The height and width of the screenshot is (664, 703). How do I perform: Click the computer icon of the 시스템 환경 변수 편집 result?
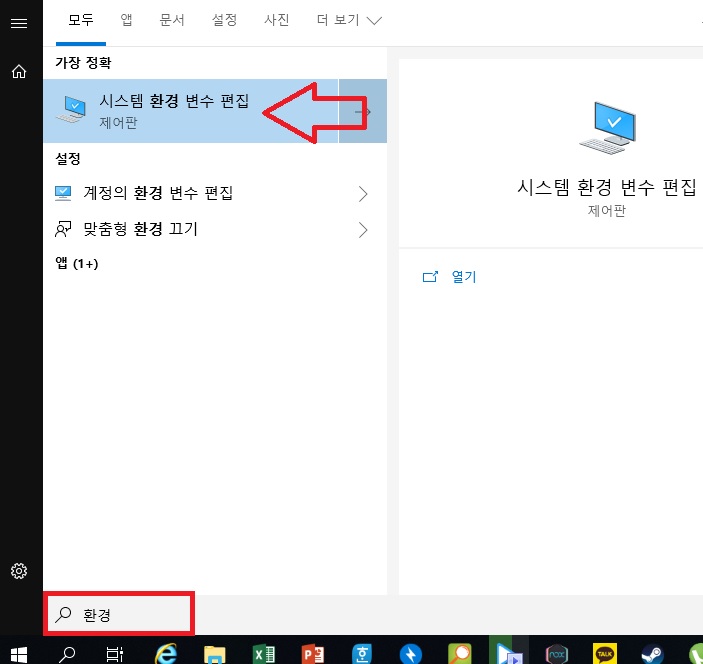[x=71, y=109]
